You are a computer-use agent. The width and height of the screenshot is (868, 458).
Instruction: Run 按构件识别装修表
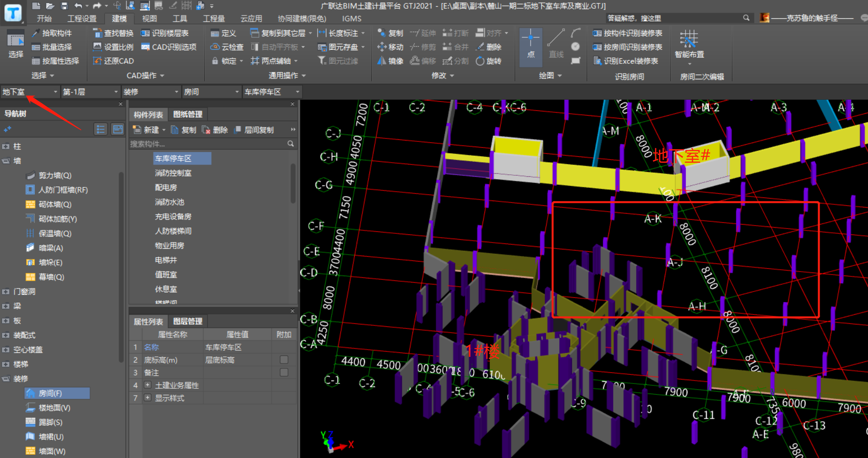pos(627,33)
